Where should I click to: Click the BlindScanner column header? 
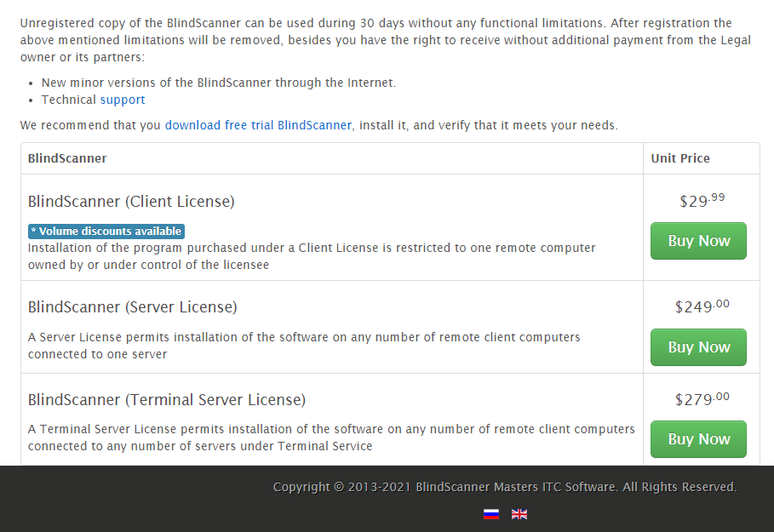[x=67, y=158]
